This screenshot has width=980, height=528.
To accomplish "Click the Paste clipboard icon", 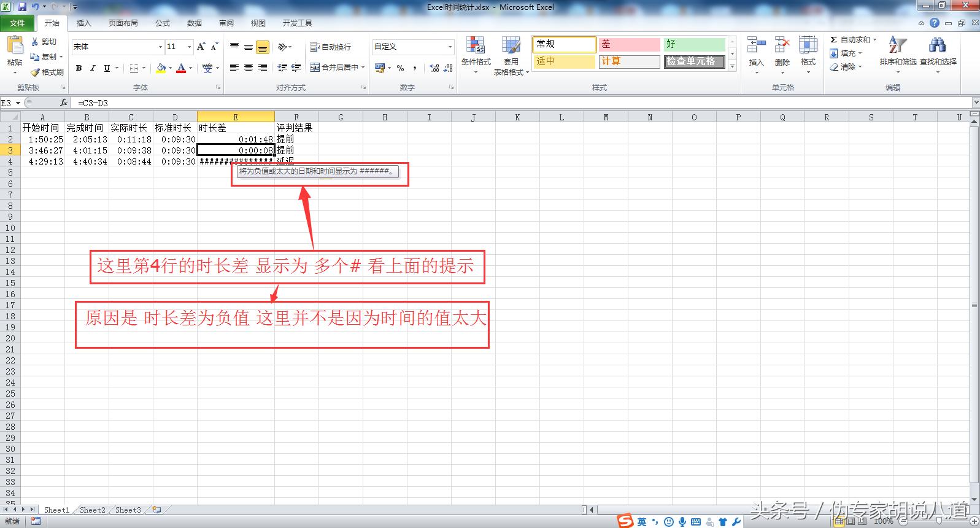I will [x=14, y=45].
